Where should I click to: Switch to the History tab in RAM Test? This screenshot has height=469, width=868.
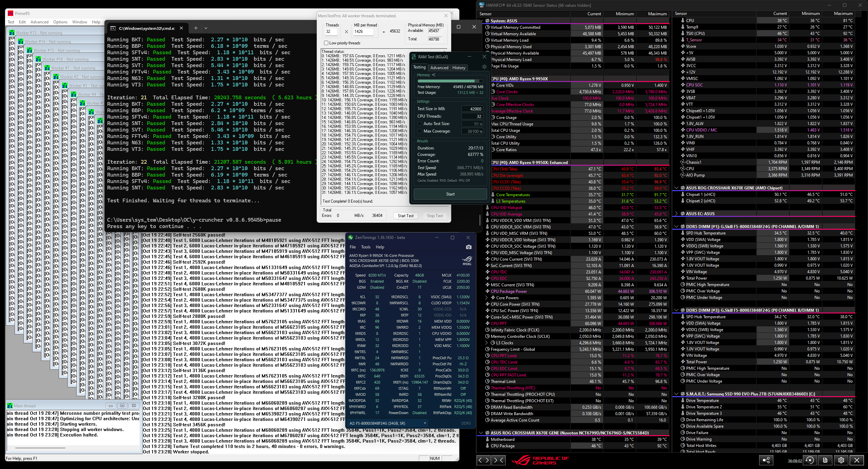point(459,67)
